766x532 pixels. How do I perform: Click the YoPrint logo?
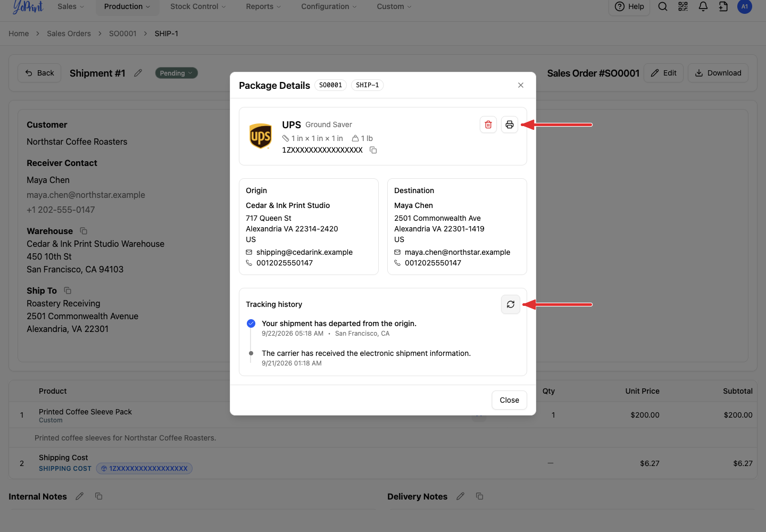click(x=28, y=6)
